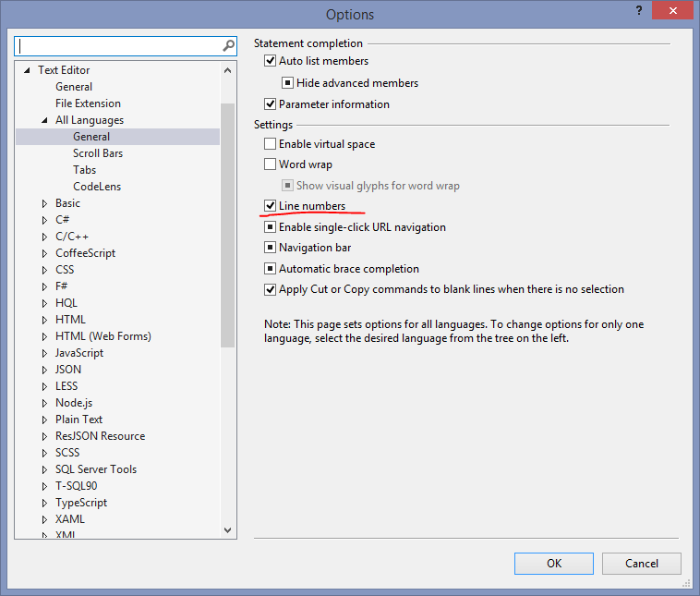
Task: Collapse the All Languages node
Action: (44, 121)
